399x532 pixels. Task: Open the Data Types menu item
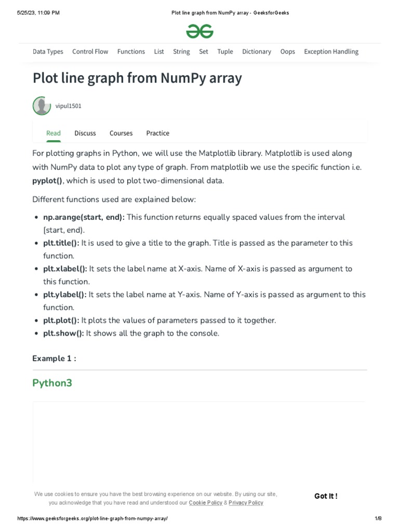[x=48, y=51]
